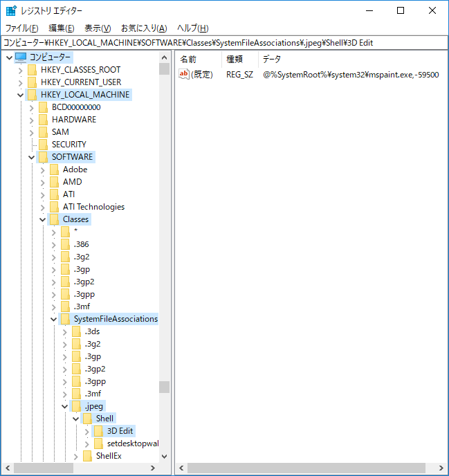Expand the SAM key

(31, 133)
